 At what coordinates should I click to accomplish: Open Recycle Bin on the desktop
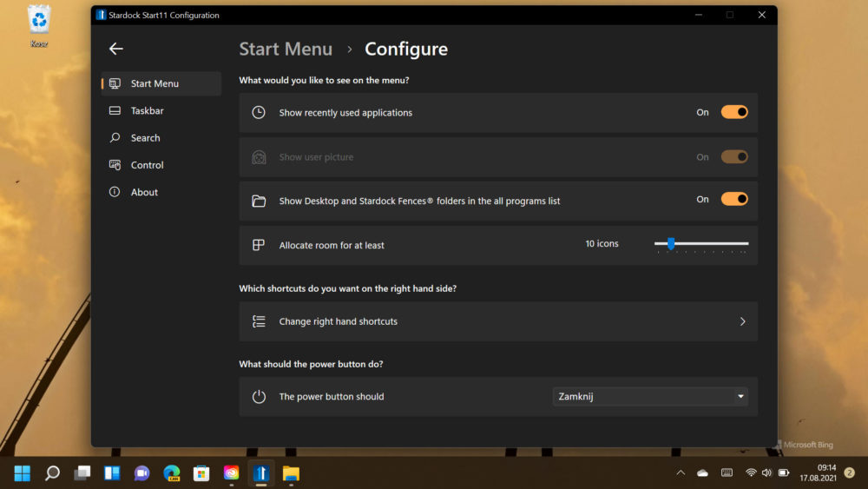(x=39, y=25)
